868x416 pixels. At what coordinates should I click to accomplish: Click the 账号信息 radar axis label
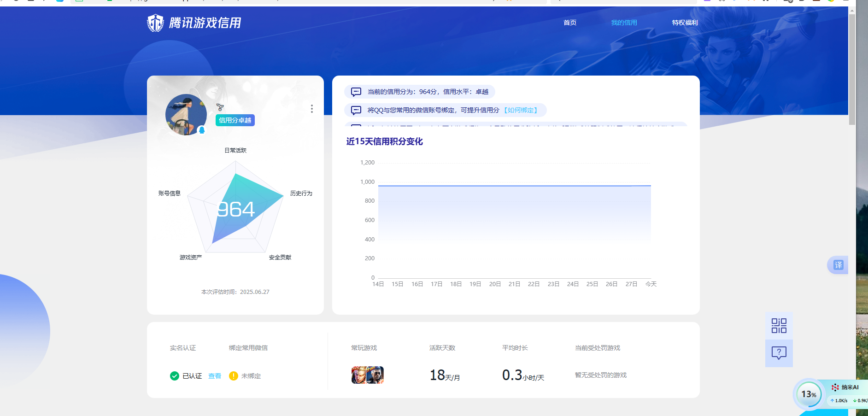[170, 193]
